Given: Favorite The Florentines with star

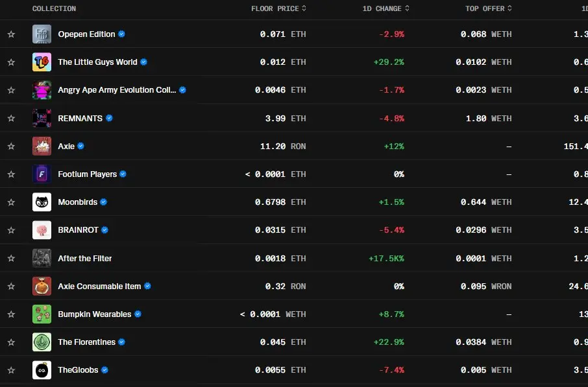Looking at the screenshot, I should tap(11, 342).
